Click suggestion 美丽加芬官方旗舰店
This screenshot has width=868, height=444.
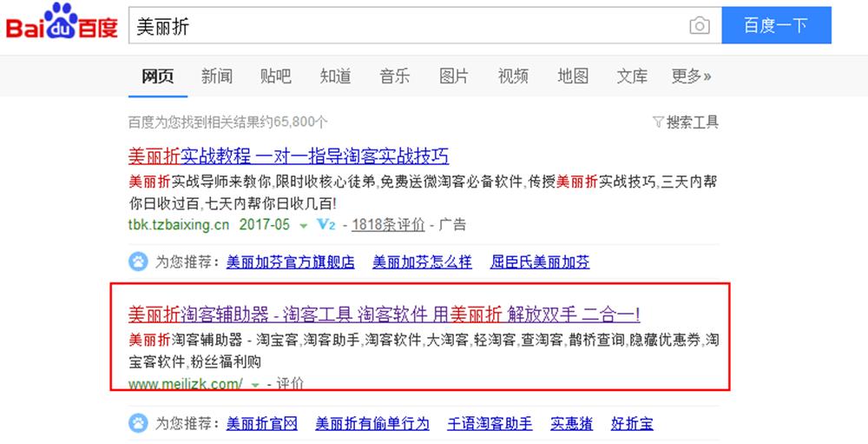[291, 262]
